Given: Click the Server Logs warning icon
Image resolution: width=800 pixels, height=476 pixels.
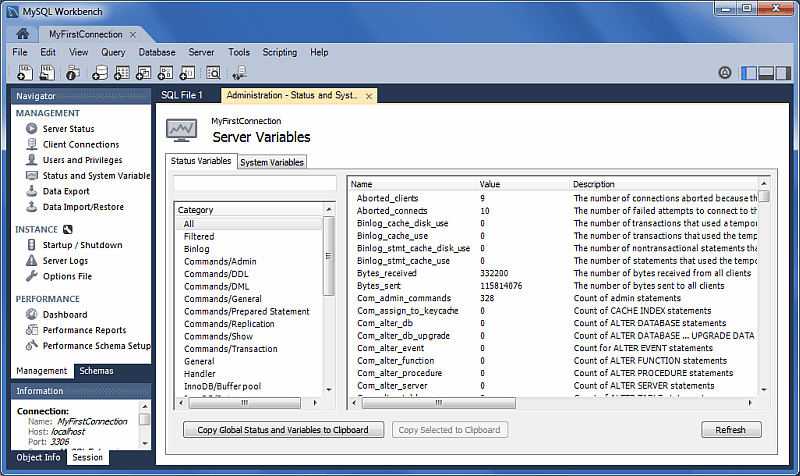Looking at the screenshot, I should [32, 260].
